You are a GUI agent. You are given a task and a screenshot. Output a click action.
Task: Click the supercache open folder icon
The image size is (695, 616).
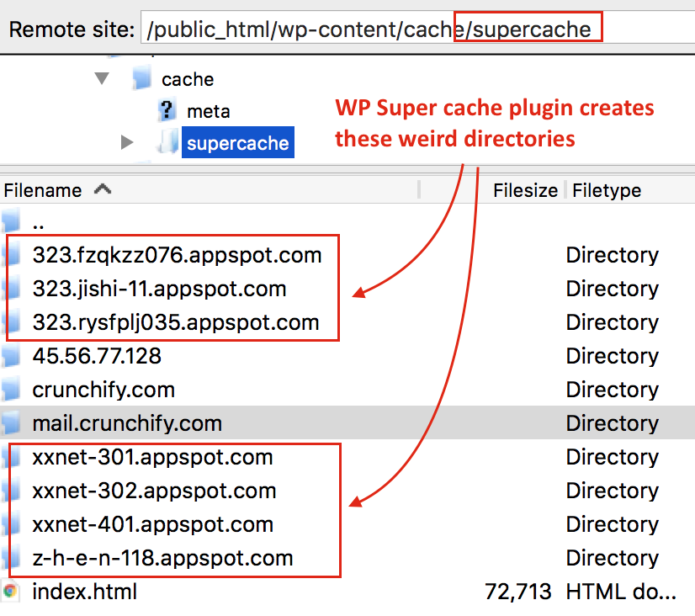(168, 142)
